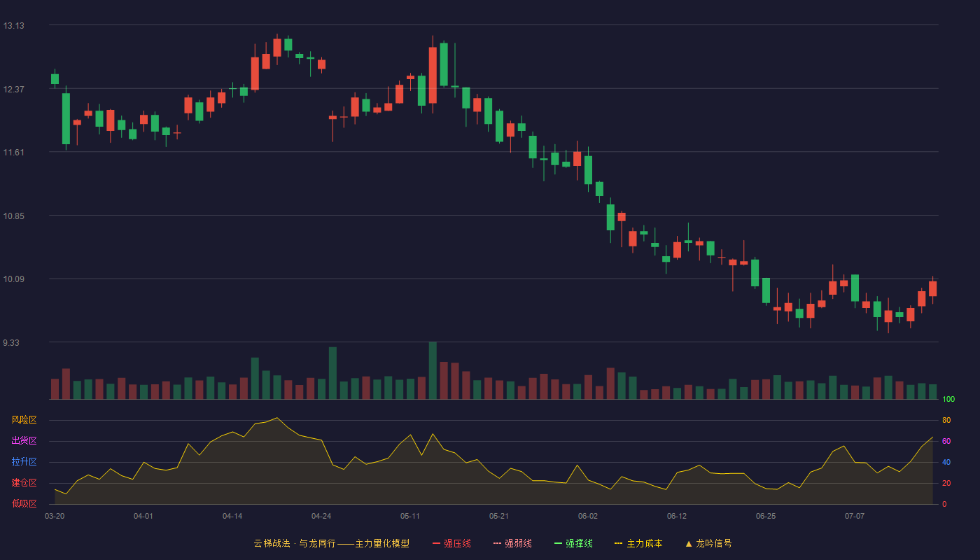Click the 60 indicator scale label
Image resolution: width=980 pixels, height=560 pixels.
click(946, 441)
